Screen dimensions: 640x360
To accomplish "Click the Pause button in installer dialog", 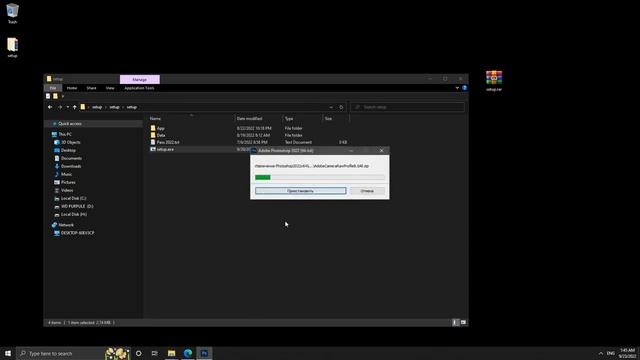I will pyautogui.click(x=300, y=191).
